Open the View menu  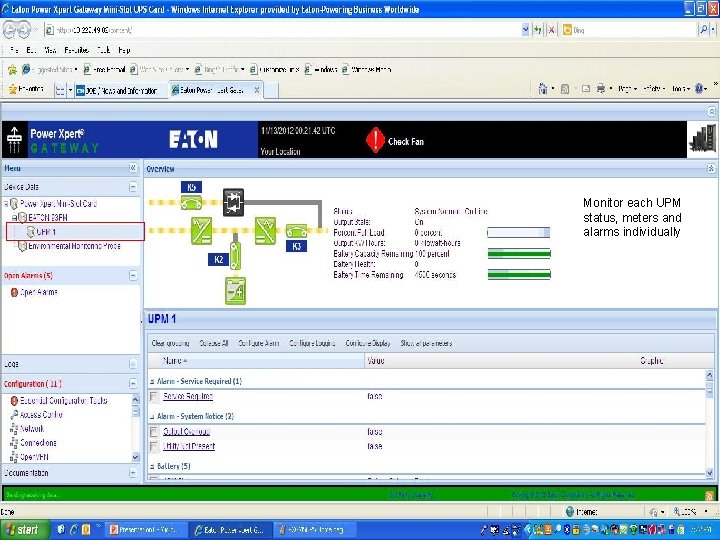click(50, 50)
